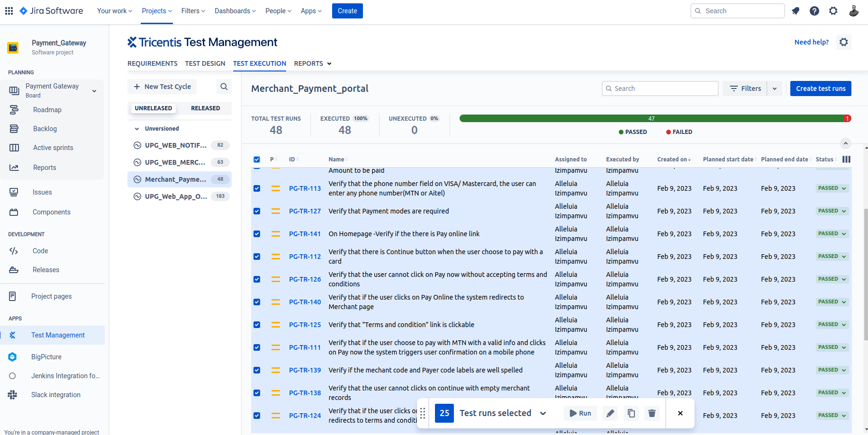Screen dimensions: 868x435
Task: Copy selected test runs icon
Action: click(631, 413)
